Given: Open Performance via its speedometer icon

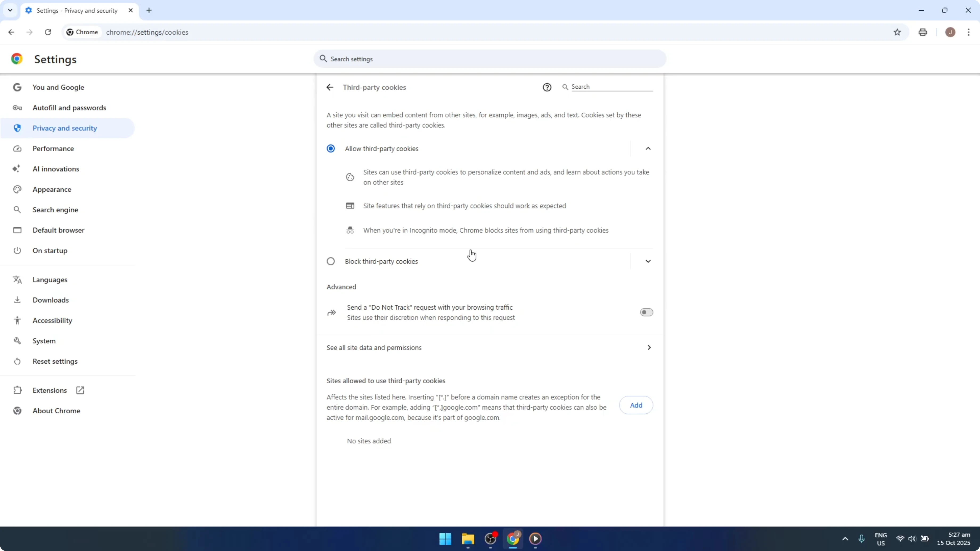Looking at the screenshot, I should click(17, 148).
